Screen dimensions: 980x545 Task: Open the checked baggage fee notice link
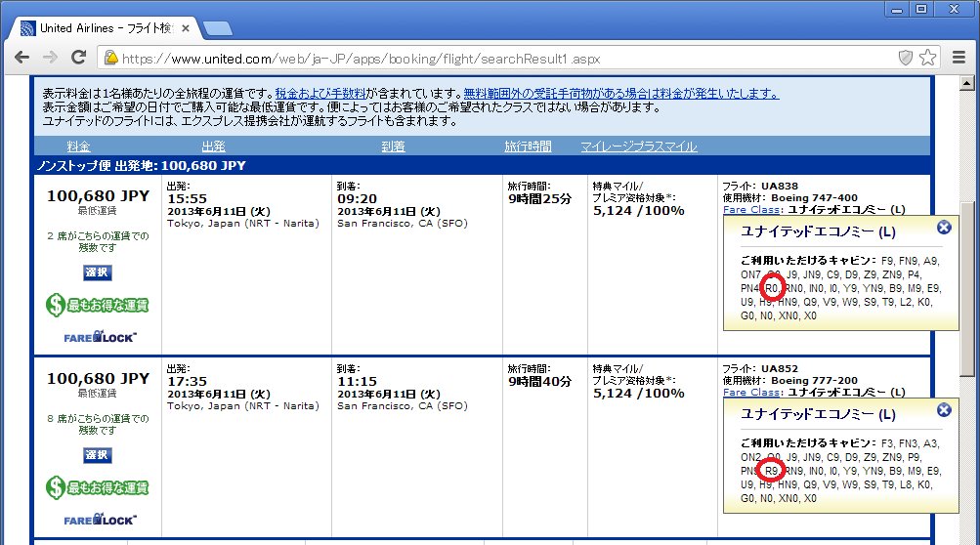click(x=621, y=93)
